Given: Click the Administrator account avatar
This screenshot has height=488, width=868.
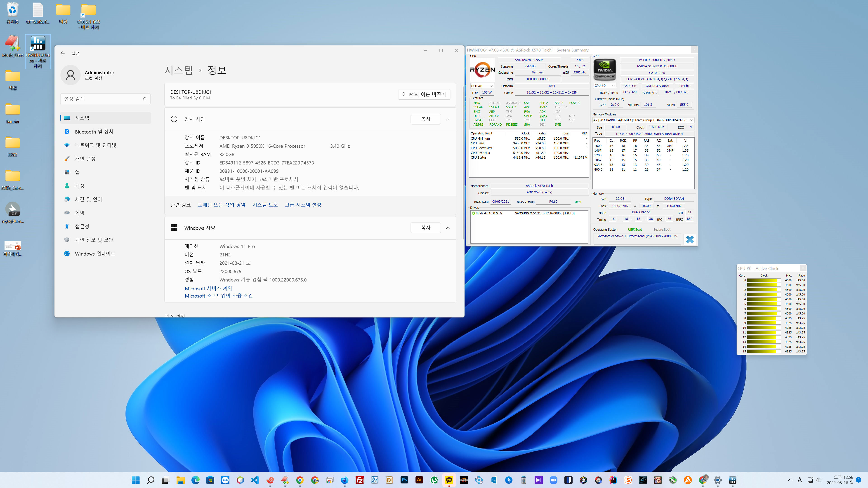Looking at the screenshot, I should pos(71,75).
